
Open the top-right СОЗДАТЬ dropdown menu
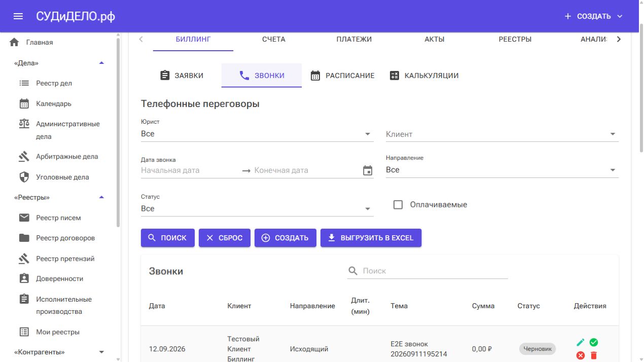593,16
